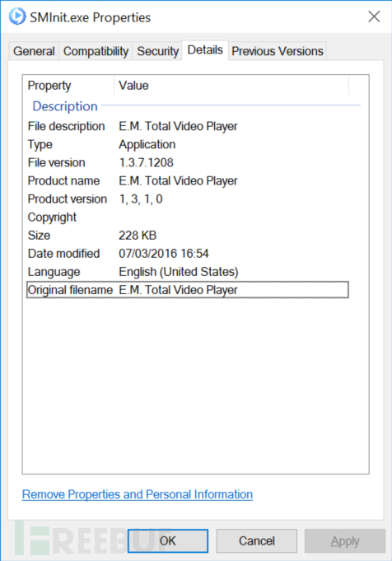The width and height of the screenshot is (392, 561).
Task: Select the Language property row
Action: pos(188,273)
